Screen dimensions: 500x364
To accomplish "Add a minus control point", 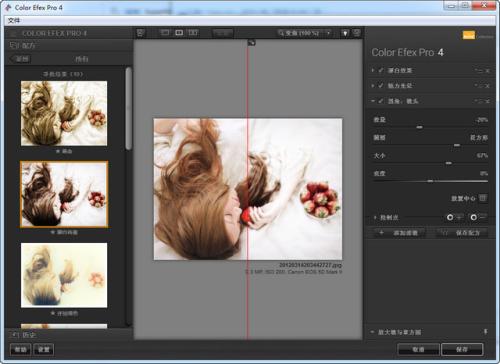I will [x=478, y=217].
